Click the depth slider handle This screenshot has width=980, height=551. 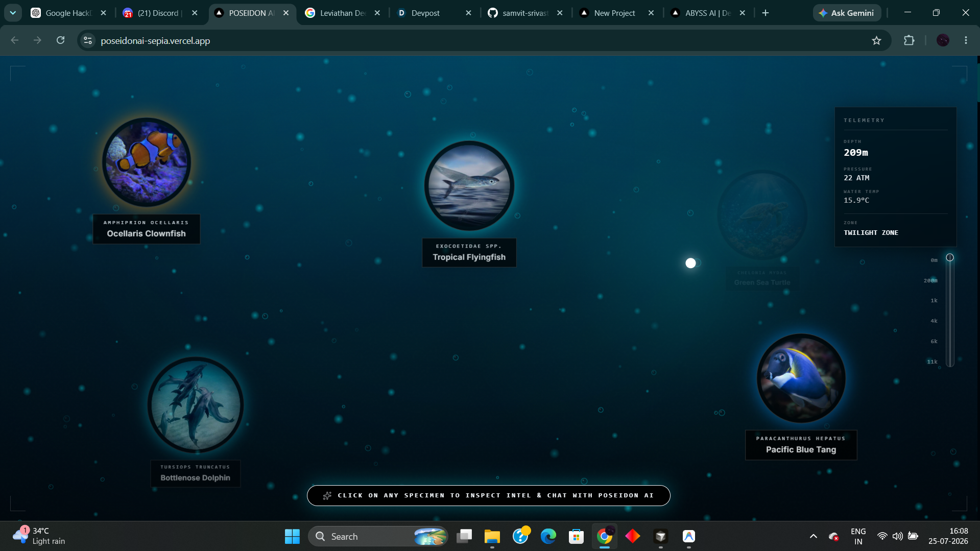(950, 257)
